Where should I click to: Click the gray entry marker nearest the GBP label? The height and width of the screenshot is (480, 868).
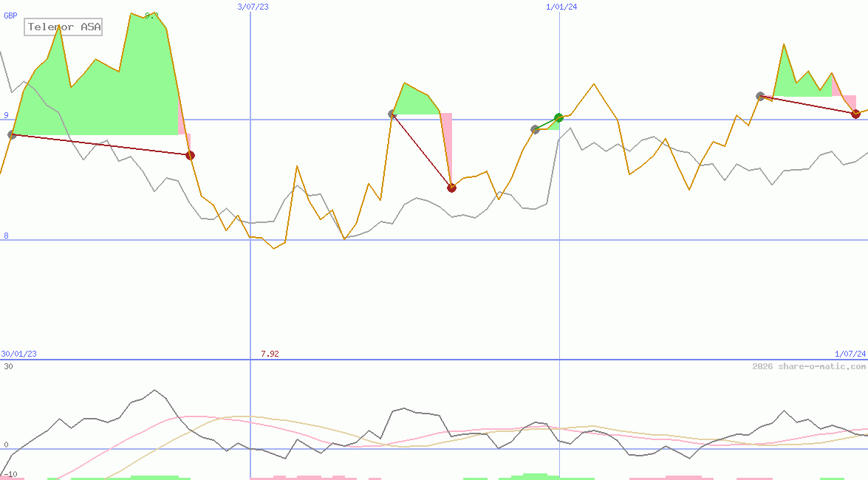(11, 134)
